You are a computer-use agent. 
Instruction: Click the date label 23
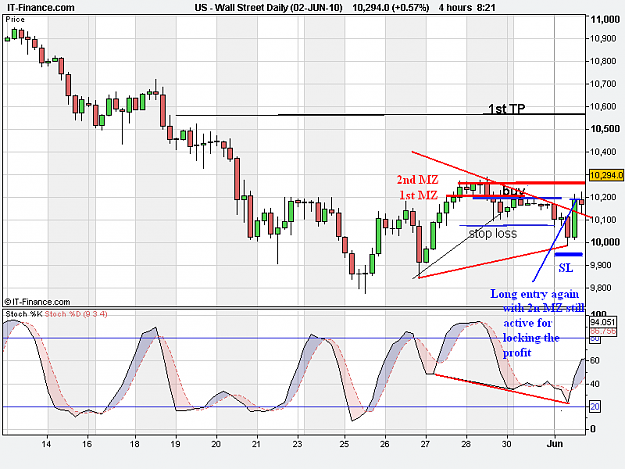297,444
